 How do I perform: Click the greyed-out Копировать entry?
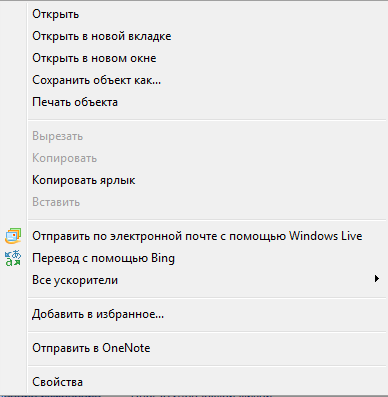coord(207,158)
